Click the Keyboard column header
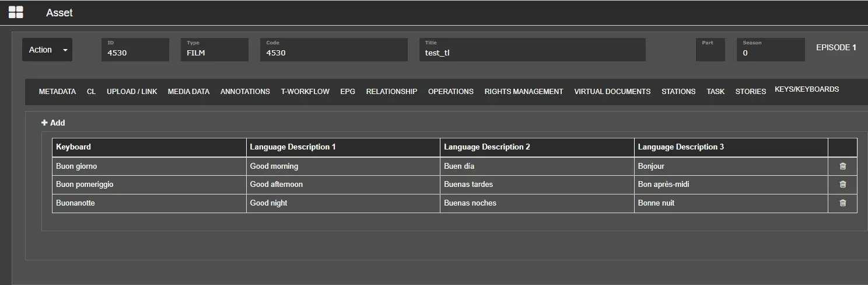The image size is (868, 285). (x=149, y=147)
